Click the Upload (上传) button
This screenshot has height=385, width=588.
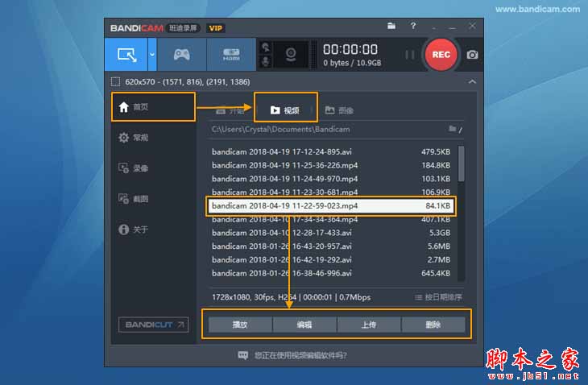coord(369,325)
